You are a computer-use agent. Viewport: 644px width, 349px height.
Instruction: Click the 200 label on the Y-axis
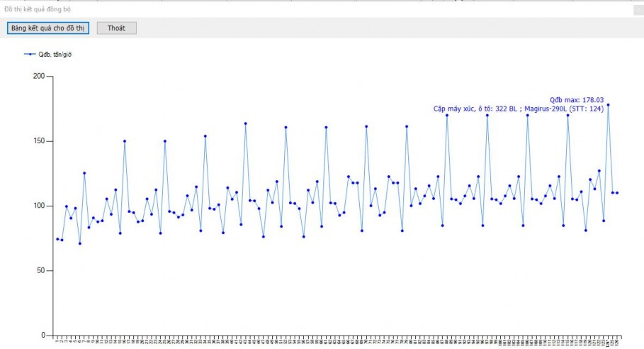click(38, 76)
